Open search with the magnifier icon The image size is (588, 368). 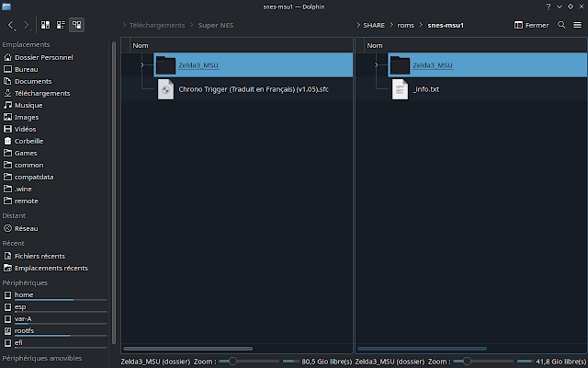[x=561, y=25]
